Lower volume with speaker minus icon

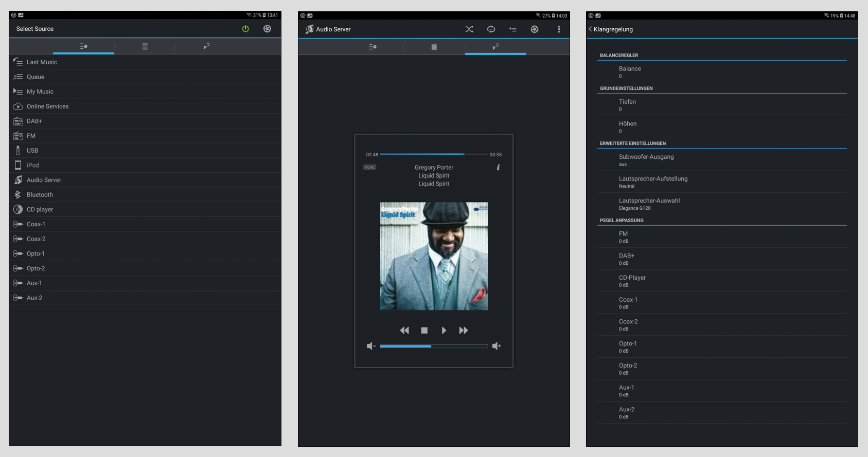tap(371, 346)
